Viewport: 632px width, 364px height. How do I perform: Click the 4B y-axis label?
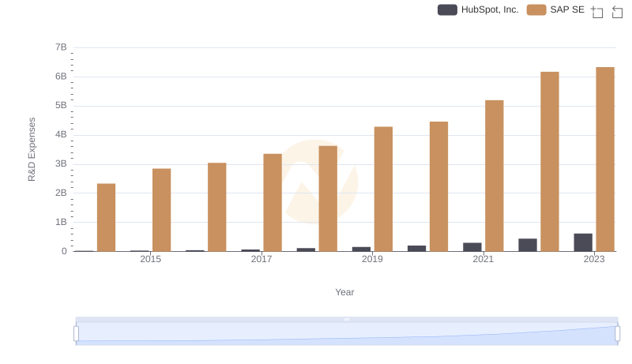(x=61, y=134)
